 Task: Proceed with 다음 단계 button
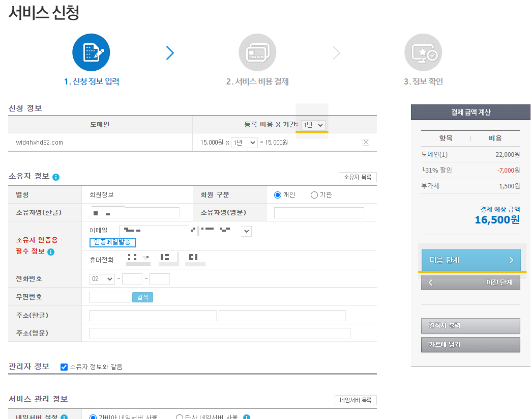pyautogui.click(x=471, y=260)
